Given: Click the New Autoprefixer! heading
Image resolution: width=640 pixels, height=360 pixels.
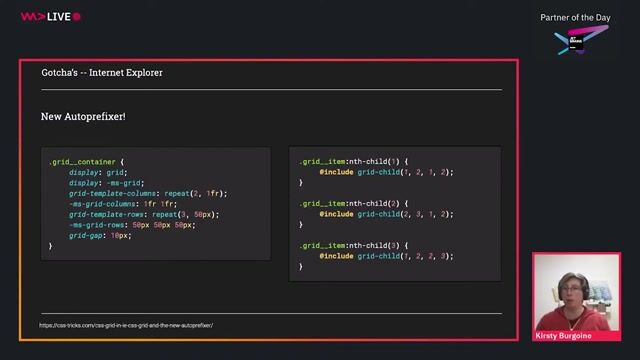Looking at the screenshot, I should [83, 117].
